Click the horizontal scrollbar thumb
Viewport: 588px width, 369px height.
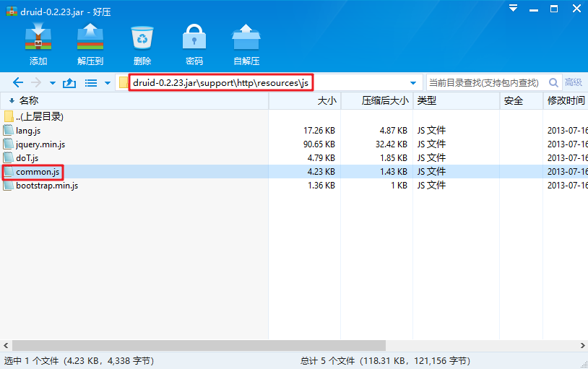199,345
